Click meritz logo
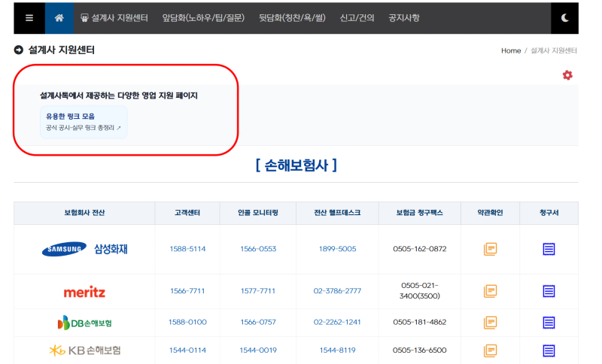602x364 pixels. [x=84, y=292]
